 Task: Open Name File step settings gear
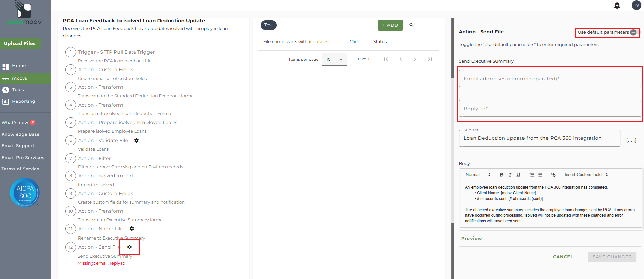132,229
